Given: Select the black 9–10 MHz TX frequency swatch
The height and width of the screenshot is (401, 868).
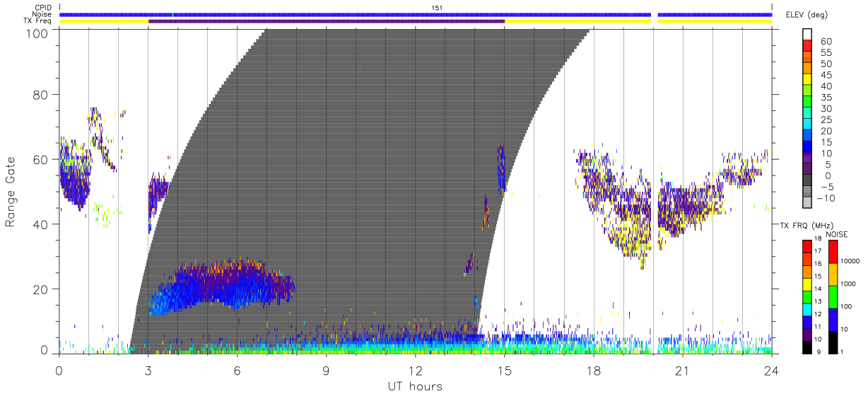Looking at the screenshot, I should [x=807, y=348].
